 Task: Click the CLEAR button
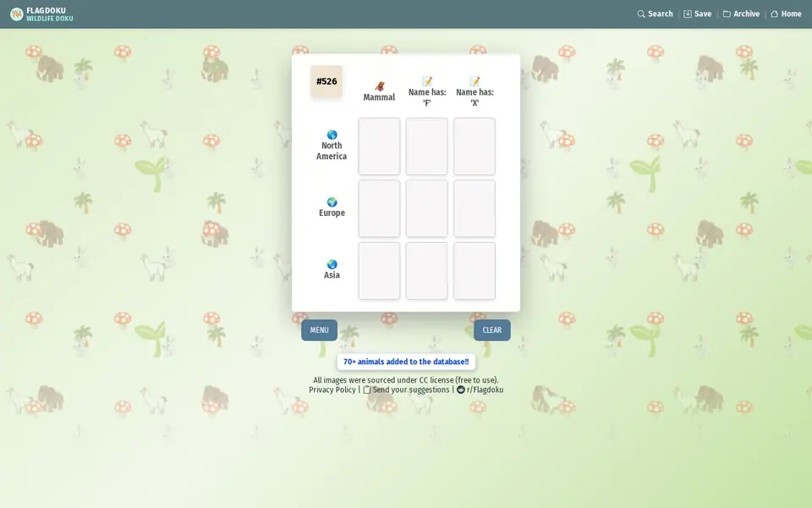tap(492, 330)
